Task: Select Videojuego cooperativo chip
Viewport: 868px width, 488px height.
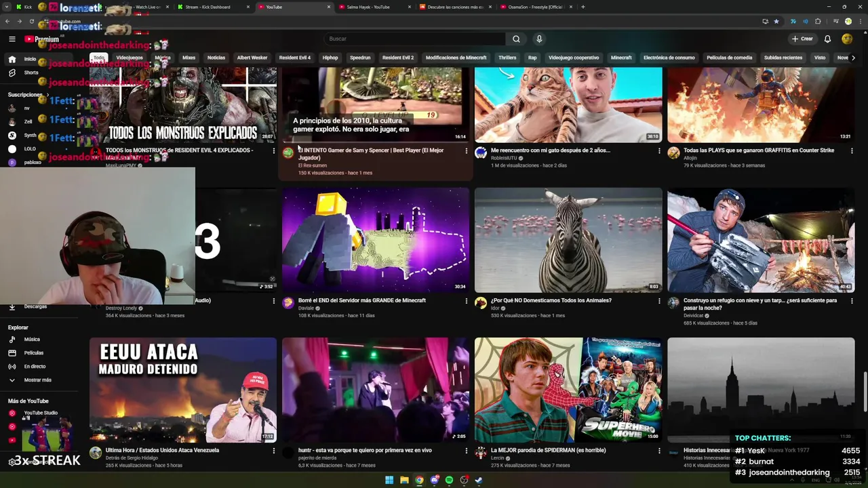Action: [574, 58]
